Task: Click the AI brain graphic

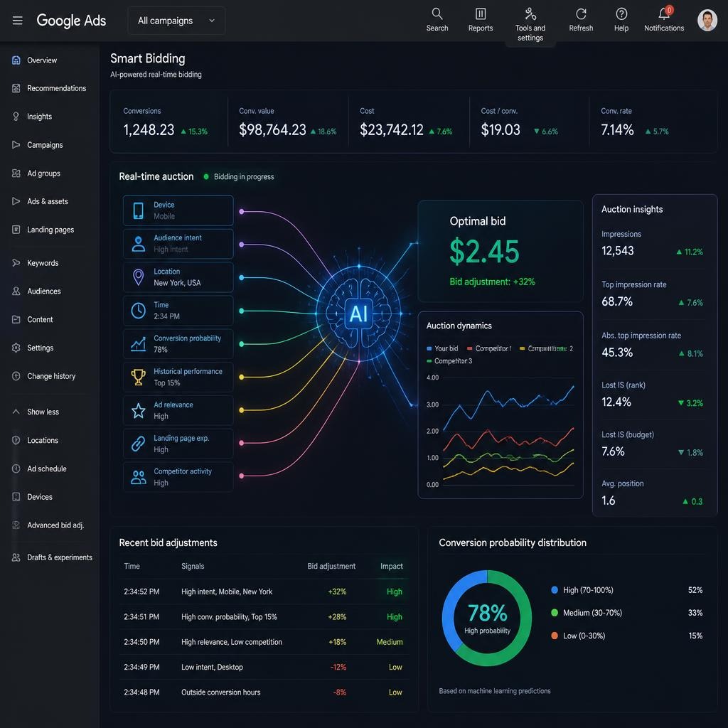Action: [x=358, y=314]
